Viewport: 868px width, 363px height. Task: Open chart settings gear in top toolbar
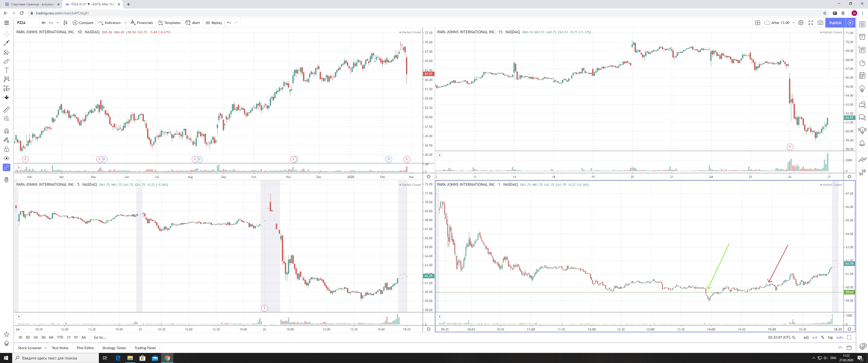click(801, 22)
